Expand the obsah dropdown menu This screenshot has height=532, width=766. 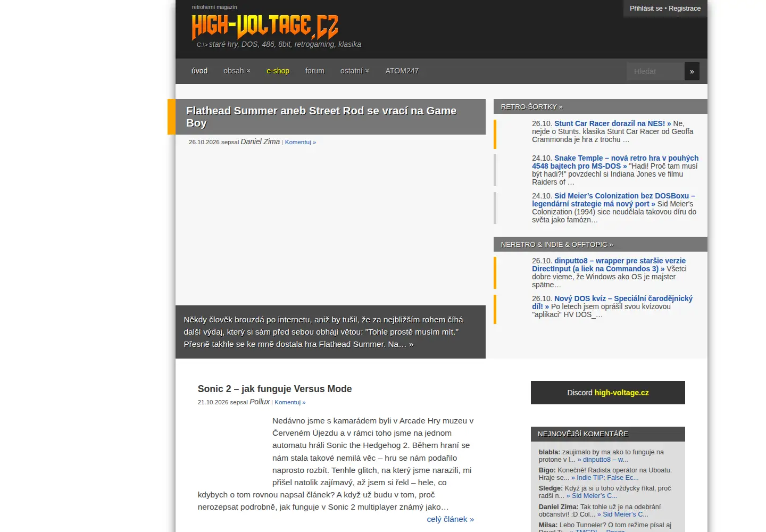237,71
